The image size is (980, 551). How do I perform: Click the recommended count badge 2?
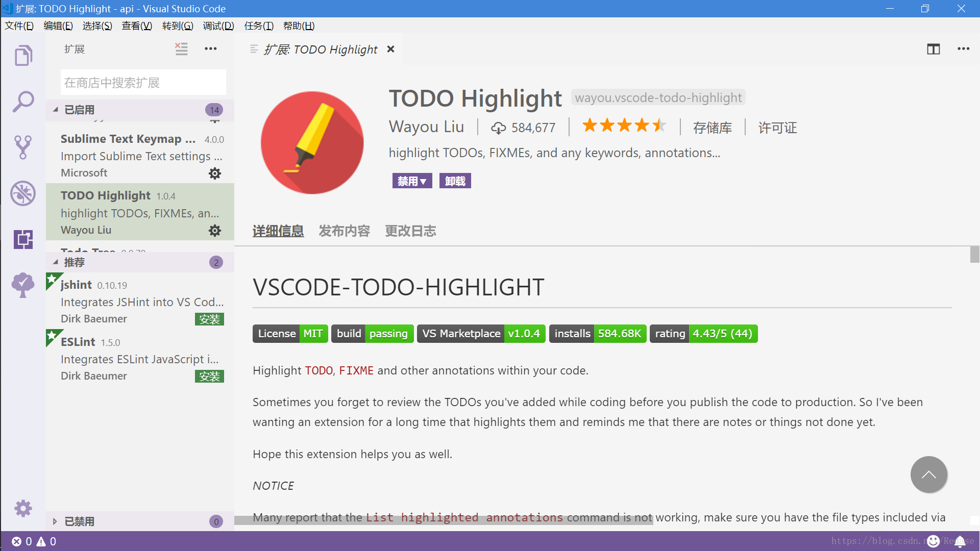click(216, 262)
